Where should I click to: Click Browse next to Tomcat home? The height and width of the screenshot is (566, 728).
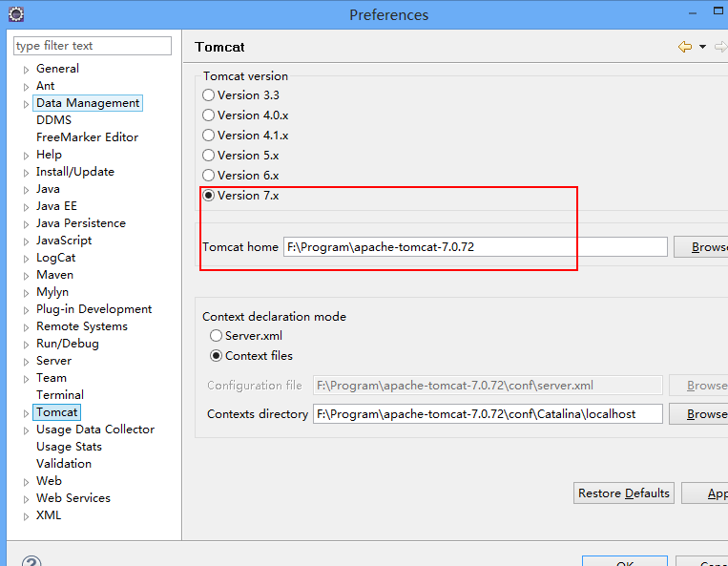tap(704, 247)
